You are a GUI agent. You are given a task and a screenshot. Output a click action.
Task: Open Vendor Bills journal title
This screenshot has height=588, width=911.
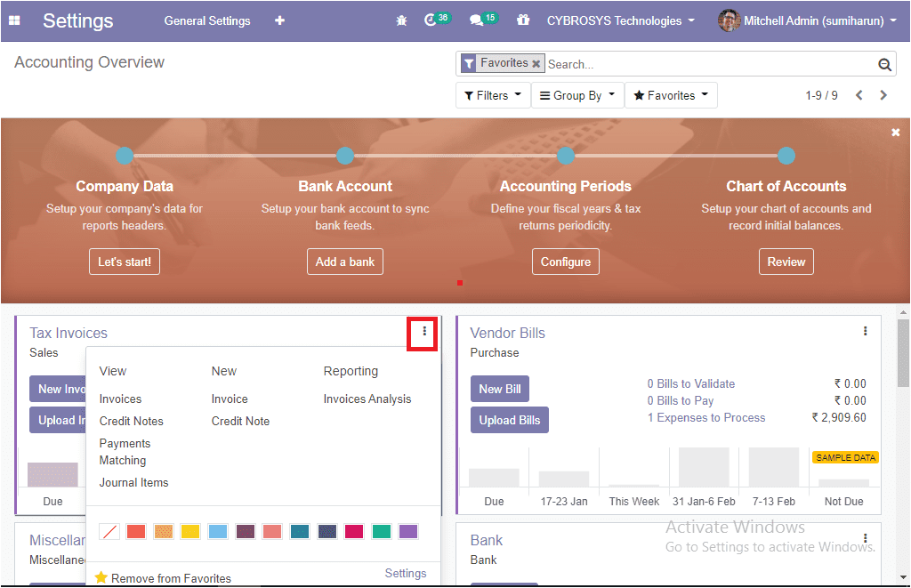click(x=508, y=333)
